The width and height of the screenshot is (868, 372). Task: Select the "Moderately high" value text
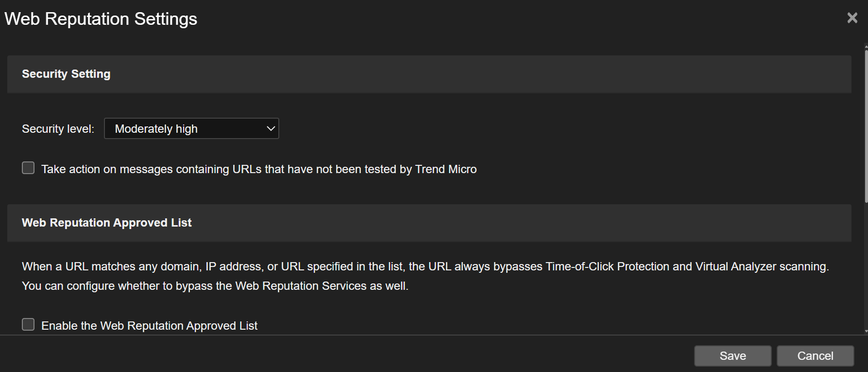pos(156,129)
